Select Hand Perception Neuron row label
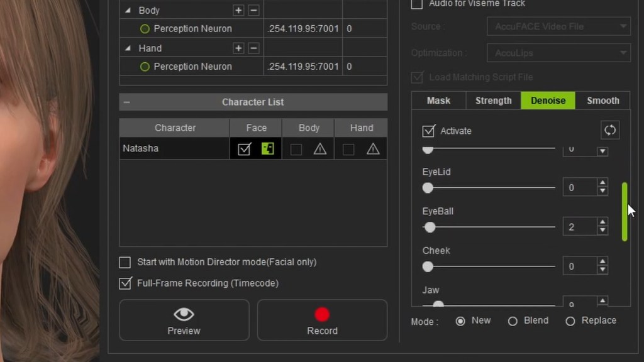The width and height of the screenshot is (644, 362). pyautogui.click(x=192, y=67)
